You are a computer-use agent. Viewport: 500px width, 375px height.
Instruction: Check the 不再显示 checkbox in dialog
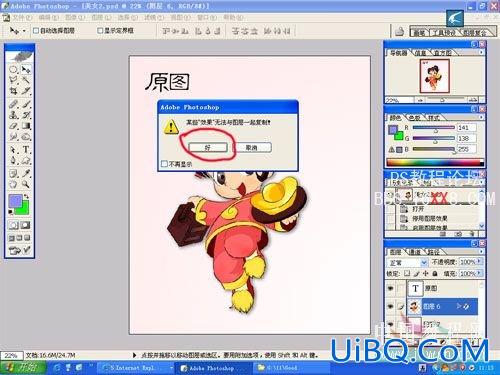pyautogui.click(x=164, y=164)
